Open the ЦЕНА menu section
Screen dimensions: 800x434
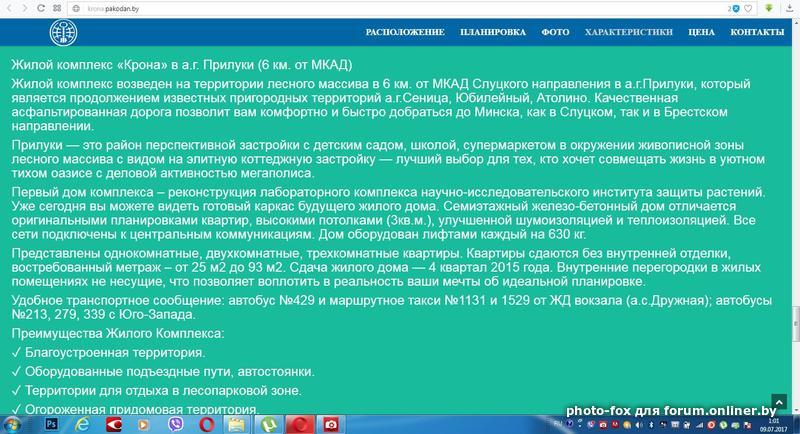click(x=701, y=32)
